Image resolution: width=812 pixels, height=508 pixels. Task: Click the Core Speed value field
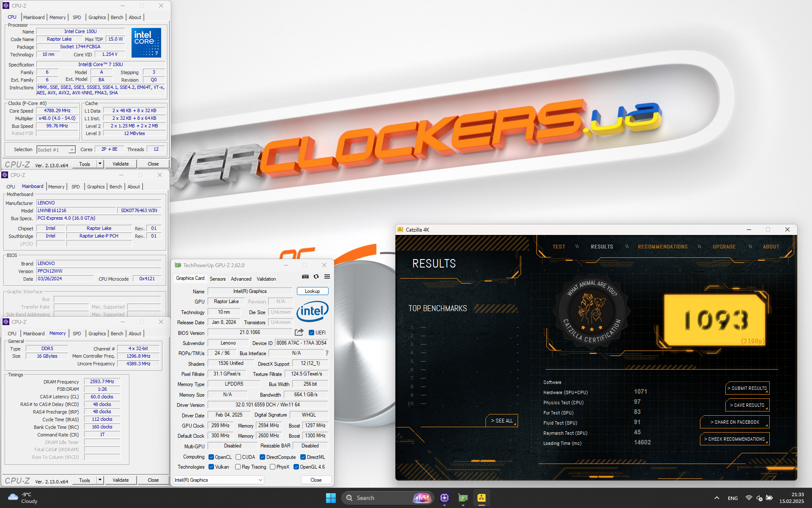[x=57, y=110]
